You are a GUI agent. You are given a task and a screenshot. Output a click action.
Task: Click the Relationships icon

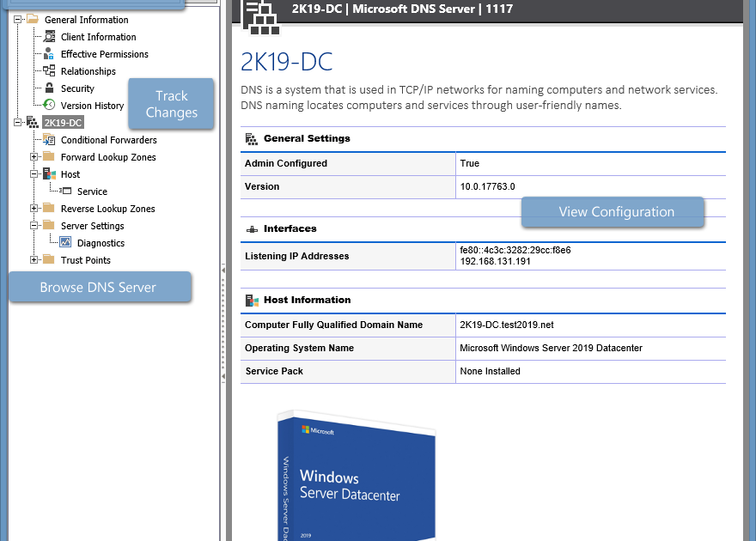pos(47,70)
